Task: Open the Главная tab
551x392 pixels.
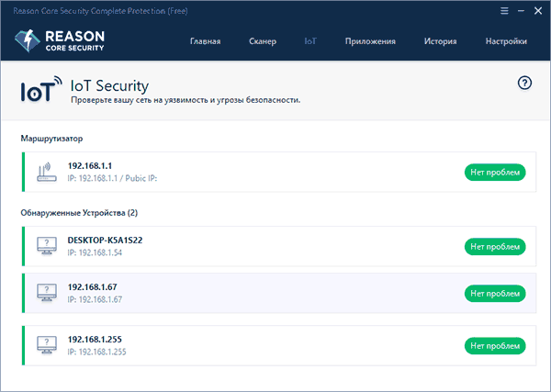Action: (x=205, y=41)
